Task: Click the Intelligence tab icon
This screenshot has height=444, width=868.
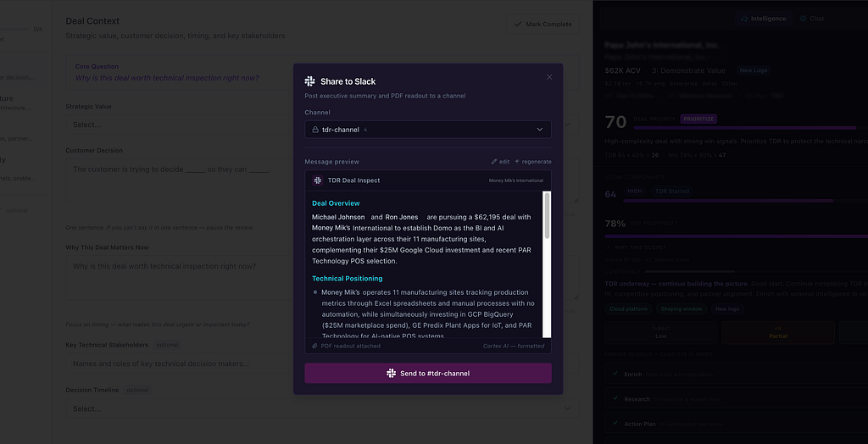Action: coord(745,19)
